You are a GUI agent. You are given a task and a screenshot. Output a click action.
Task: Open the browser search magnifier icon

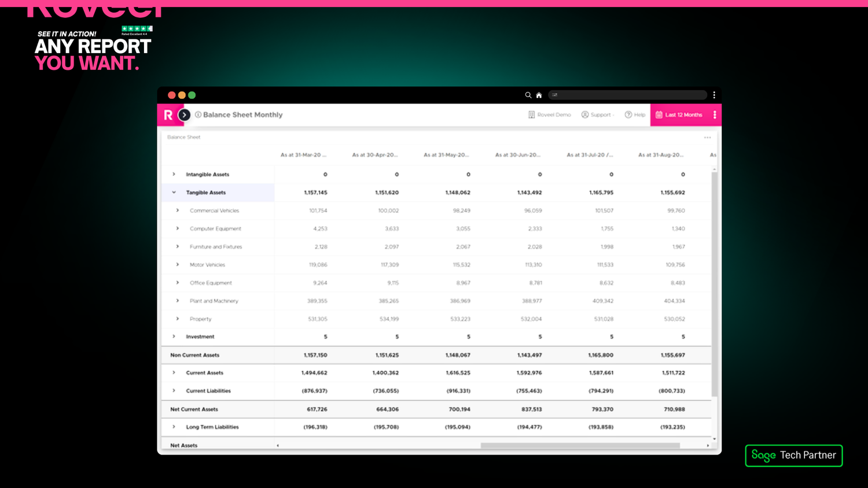528,95
